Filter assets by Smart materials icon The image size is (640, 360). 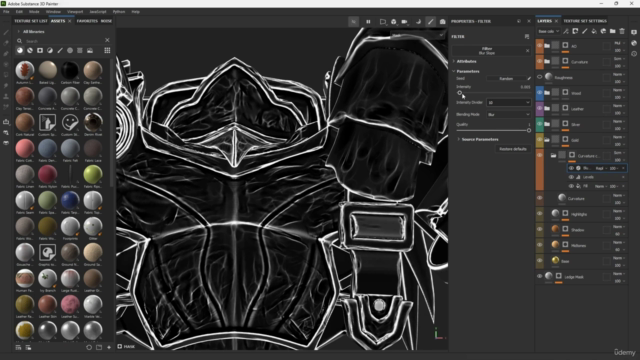point(30,50)
